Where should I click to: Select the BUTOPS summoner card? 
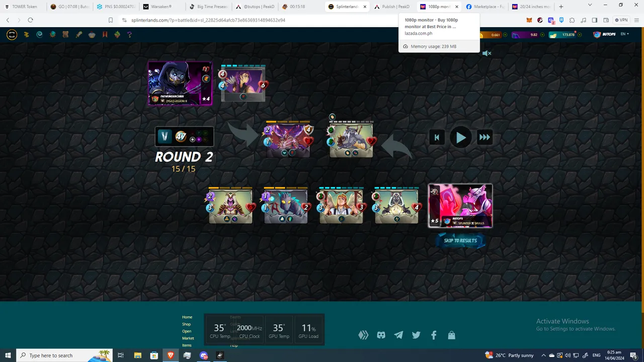click(460, 206)
